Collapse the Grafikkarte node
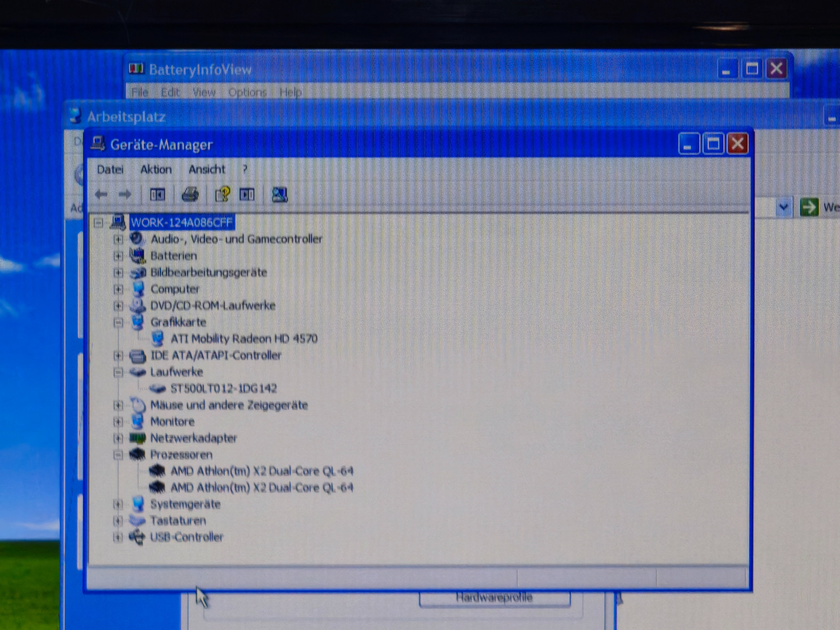Image resolution: width=840 pixels, height=630 pixels. (118, 322)
